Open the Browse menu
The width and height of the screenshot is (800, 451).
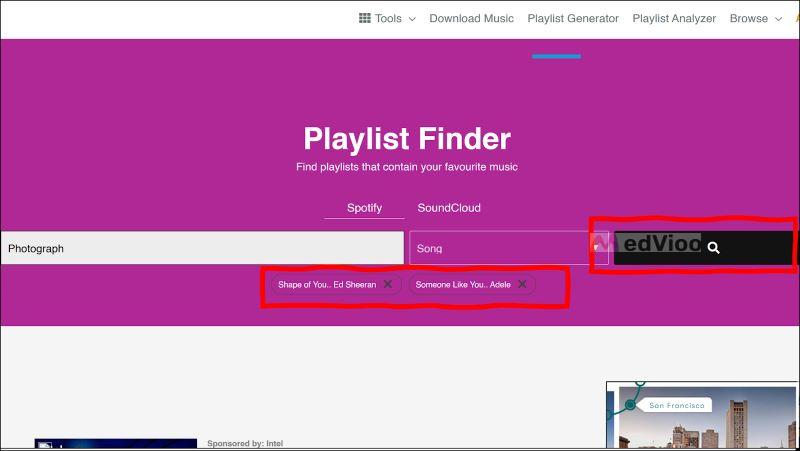point(748,18)
